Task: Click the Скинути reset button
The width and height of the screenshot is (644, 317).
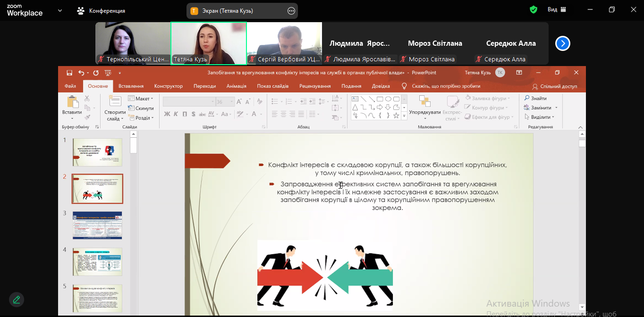Action: 141,108
